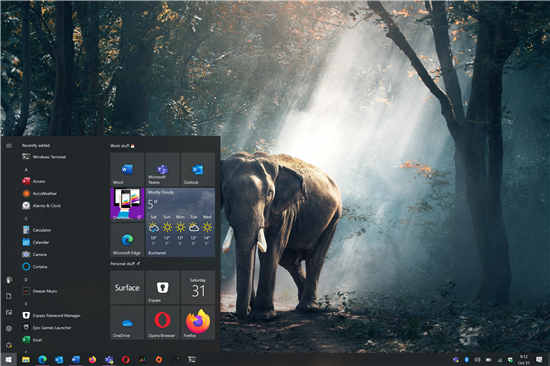Open the Word tile in Start menu
This screenshot has height=366, width=550.
(127, 169)
